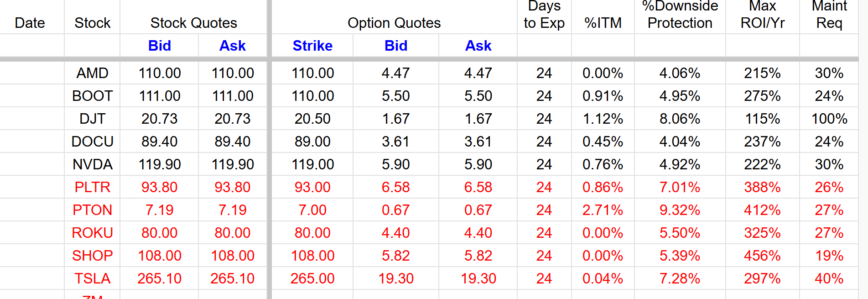Select PLTR strike 93.00

312,187
